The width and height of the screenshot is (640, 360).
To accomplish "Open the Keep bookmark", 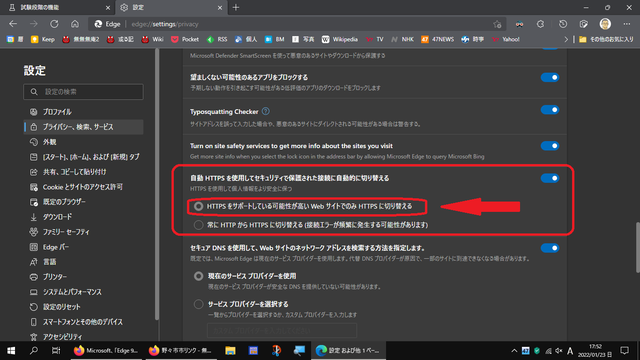I will pyautogui.click(x=43, y=39).
